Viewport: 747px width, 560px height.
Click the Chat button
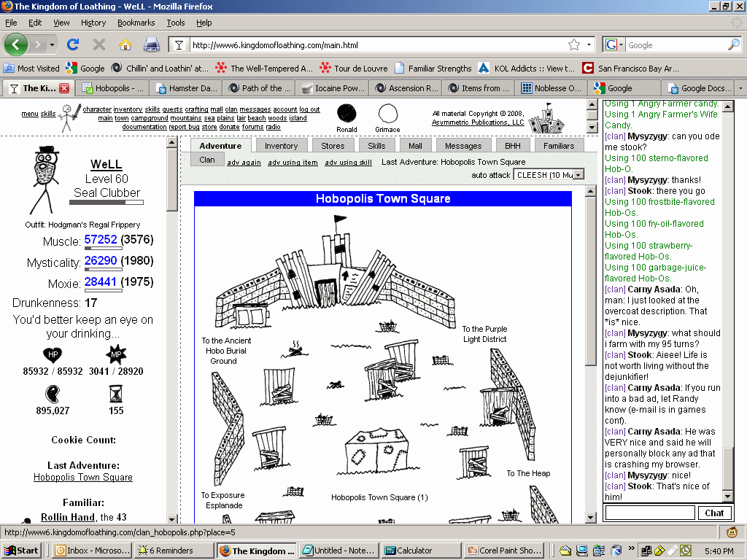tap(714, 513)
